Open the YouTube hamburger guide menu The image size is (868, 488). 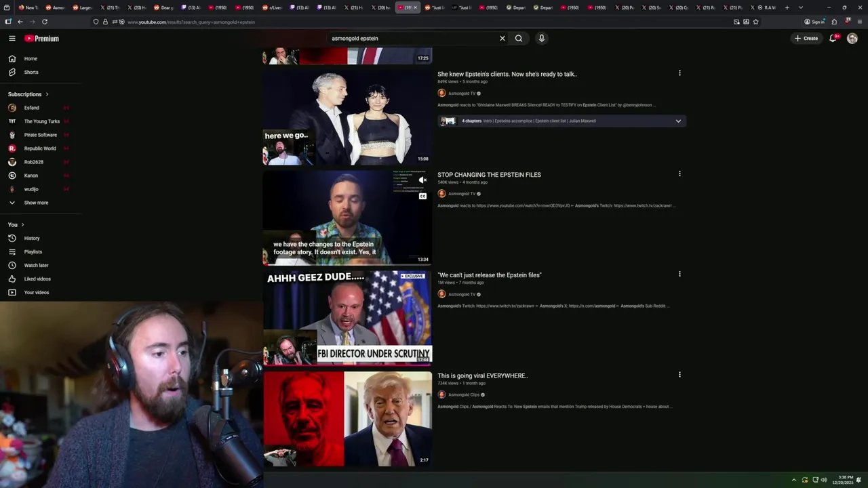coord(12,39)
